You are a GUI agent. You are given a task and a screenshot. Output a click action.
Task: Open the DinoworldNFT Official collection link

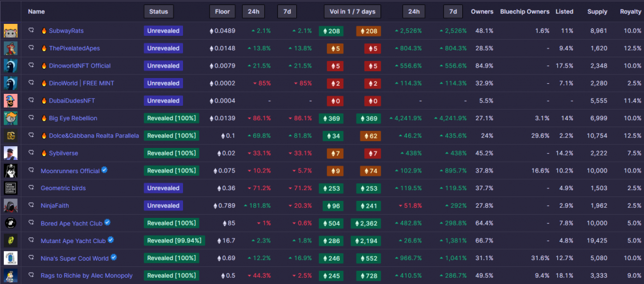(x=80, y=65)
